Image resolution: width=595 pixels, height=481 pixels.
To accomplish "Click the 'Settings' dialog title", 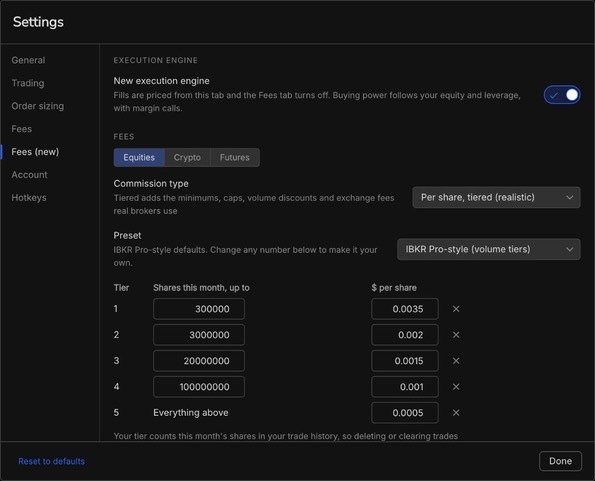I will coord(38,22).
